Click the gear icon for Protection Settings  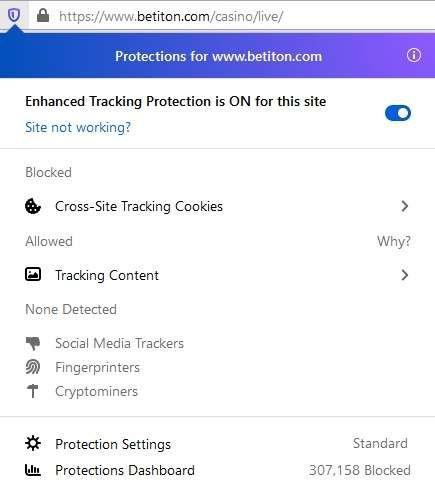(33, 443)
